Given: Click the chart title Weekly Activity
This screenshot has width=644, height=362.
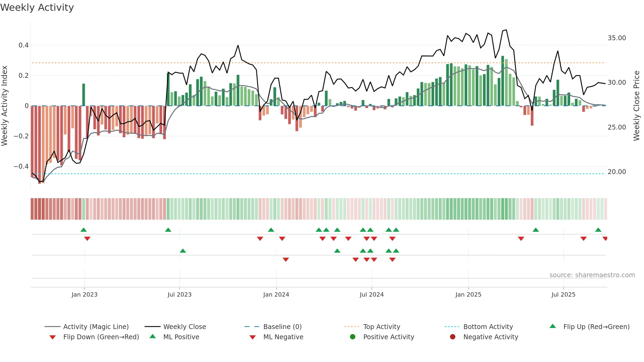Looking at the screenshot, I should click(x=37, y=8).
